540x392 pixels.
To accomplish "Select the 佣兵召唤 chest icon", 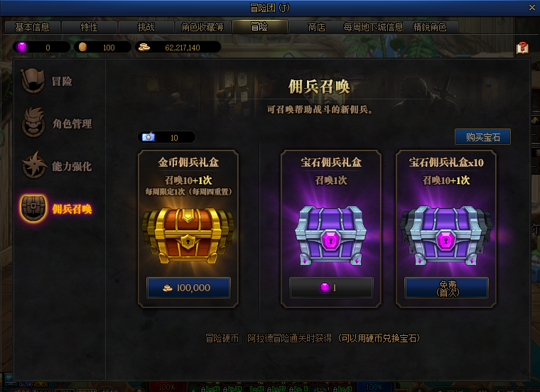I will point(33,207).
